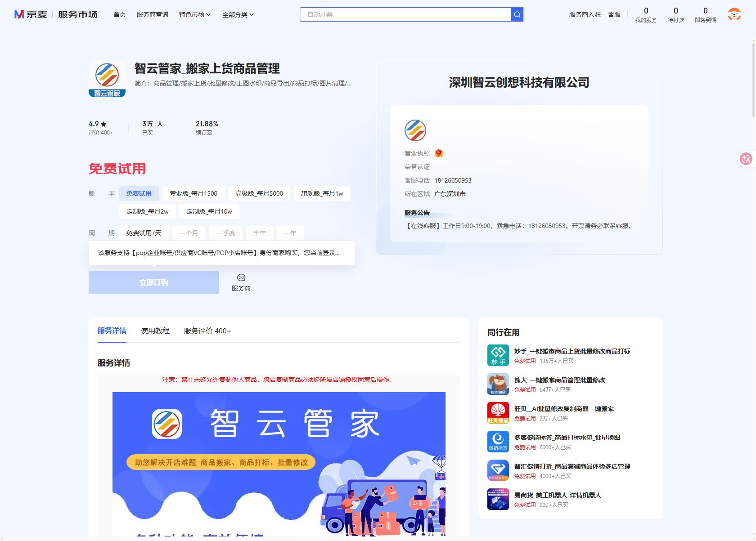Click the 智云管家 app logo

click(x=107, y=79)
